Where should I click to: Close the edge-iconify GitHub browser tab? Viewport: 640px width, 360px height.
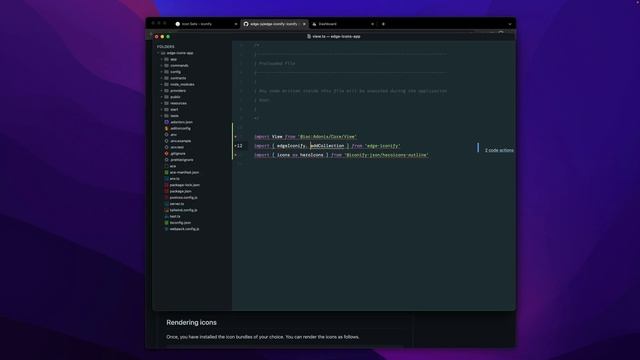coord(304,24)
